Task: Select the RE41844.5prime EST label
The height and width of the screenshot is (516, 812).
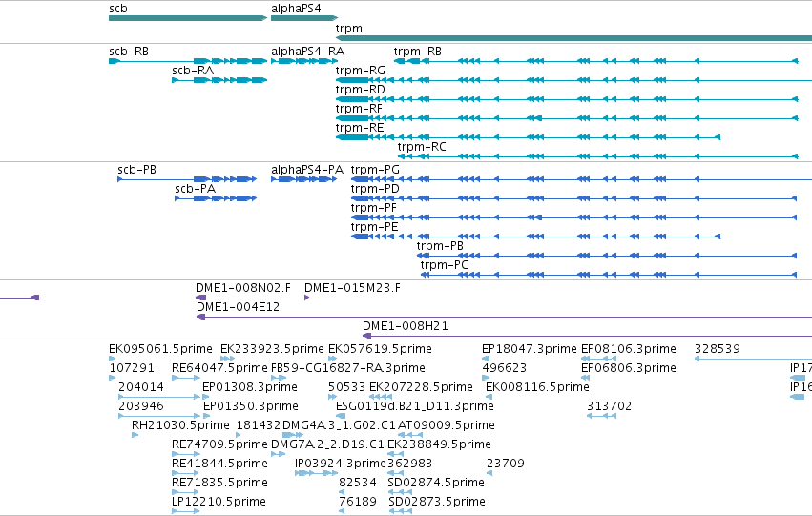Action: [219, 464]
